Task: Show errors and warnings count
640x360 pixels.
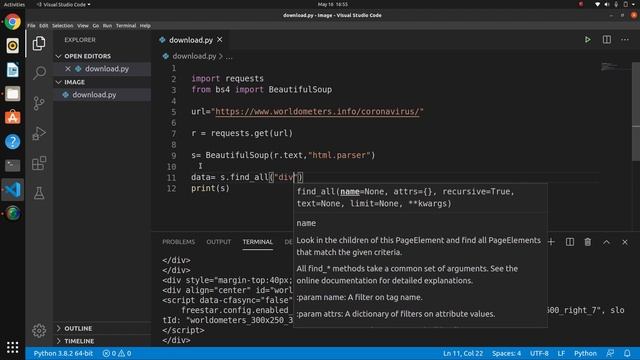Action: click(117, 353)
